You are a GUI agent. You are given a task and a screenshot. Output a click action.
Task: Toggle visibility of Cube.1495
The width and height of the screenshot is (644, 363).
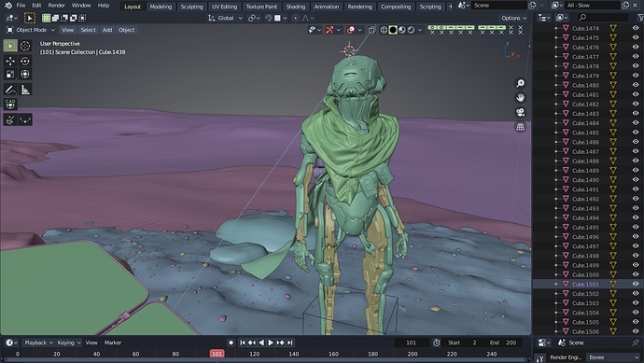tap(636, 227)
